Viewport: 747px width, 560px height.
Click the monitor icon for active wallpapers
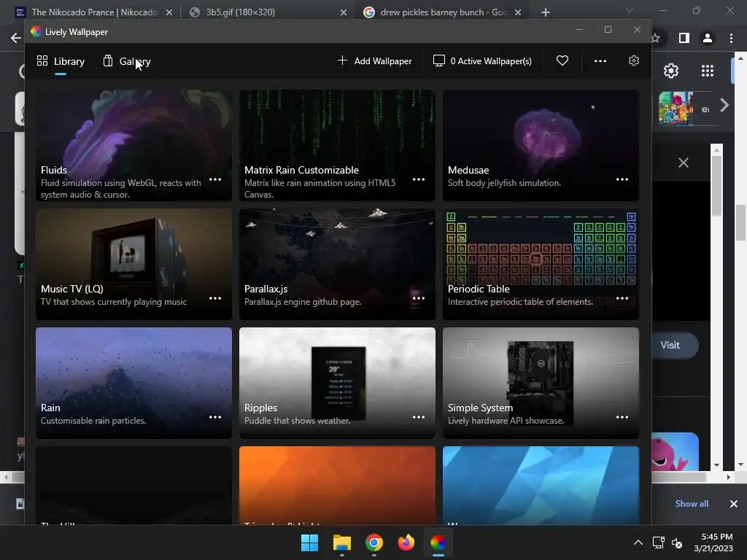point(438,61)
